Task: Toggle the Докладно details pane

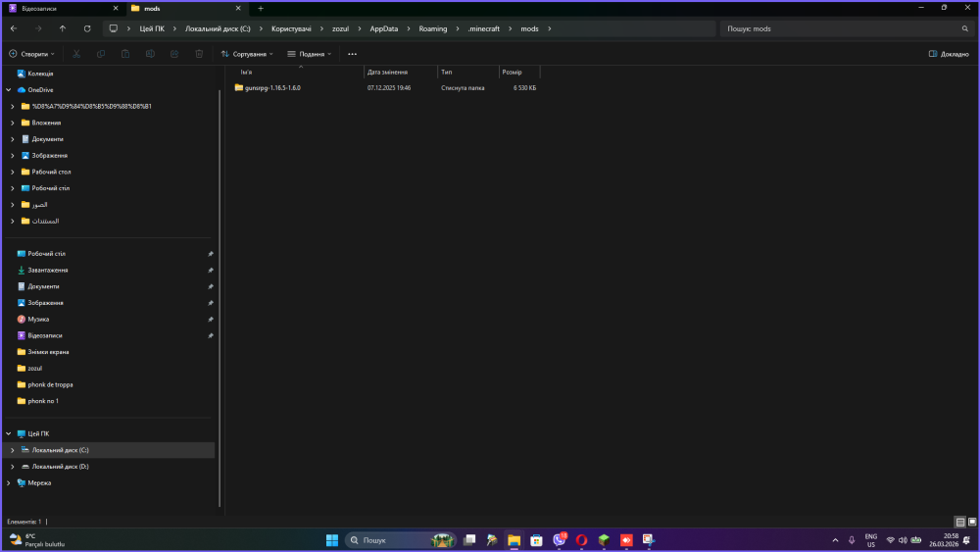Action: click(x=949, y=54)
